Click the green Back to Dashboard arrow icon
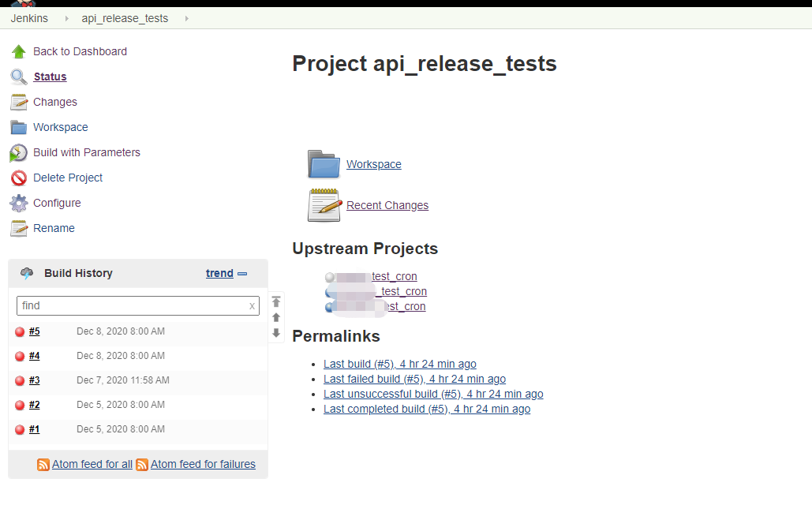This screenshot has height=520, width=812. (x=19, y=52)
